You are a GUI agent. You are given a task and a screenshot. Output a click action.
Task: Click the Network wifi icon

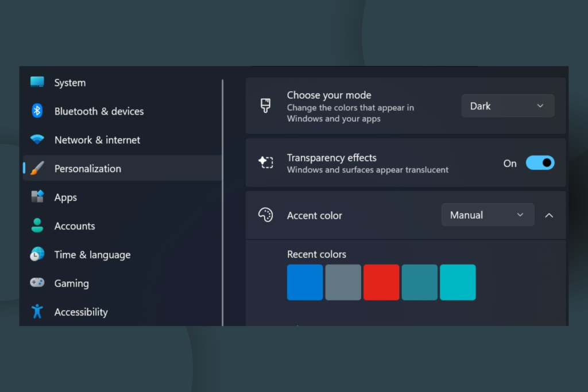37,139
